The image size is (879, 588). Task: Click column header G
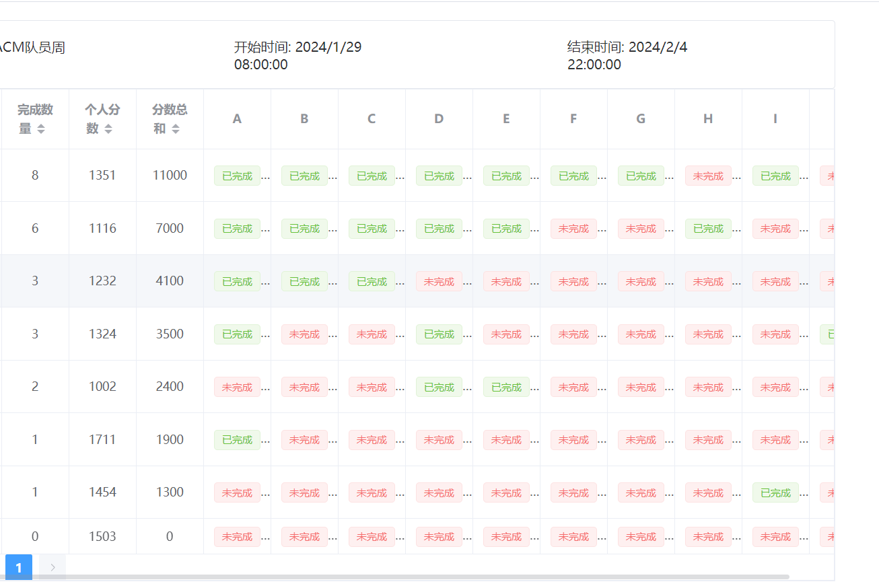[x=641, y=118]
